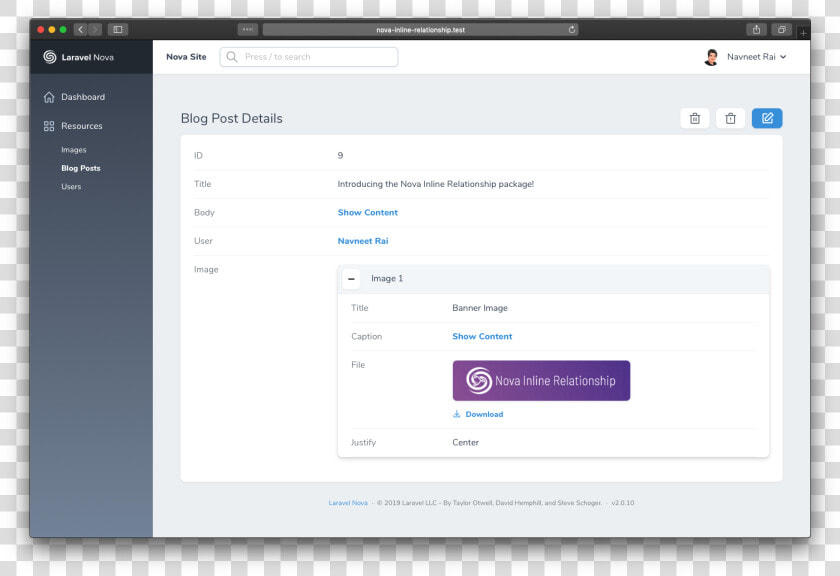The width and height of the screenshot is (840, 576).
Task: Click the first trash delete button
Action: 694,118
